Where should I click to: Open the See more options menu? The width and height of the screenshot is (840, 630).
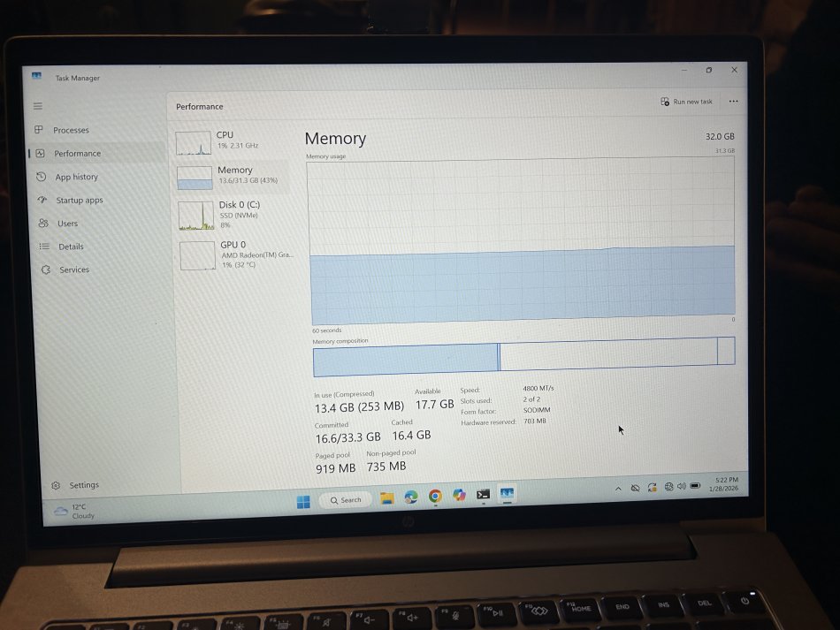coord(733,102)
